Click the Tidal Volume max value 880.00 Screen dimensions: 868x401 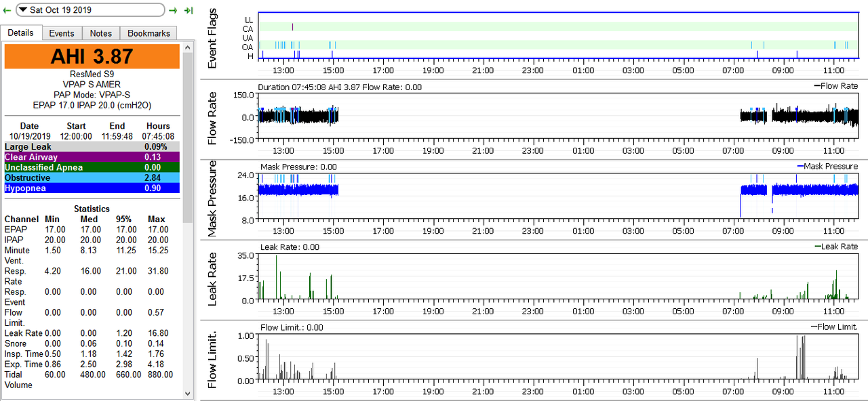pyautogui.click(x=160, y=375)
